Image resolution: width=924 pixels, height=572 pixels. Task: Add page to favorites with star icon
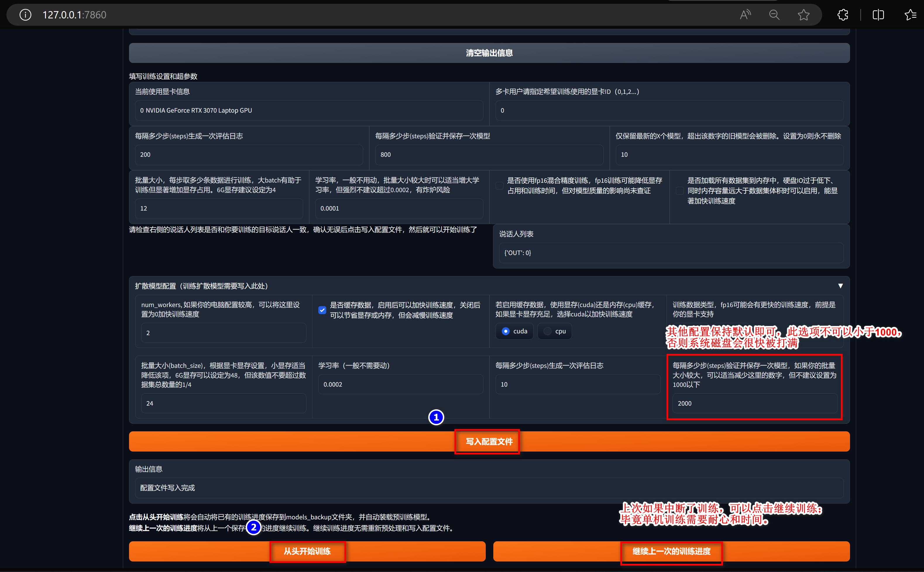pos(803,15)
